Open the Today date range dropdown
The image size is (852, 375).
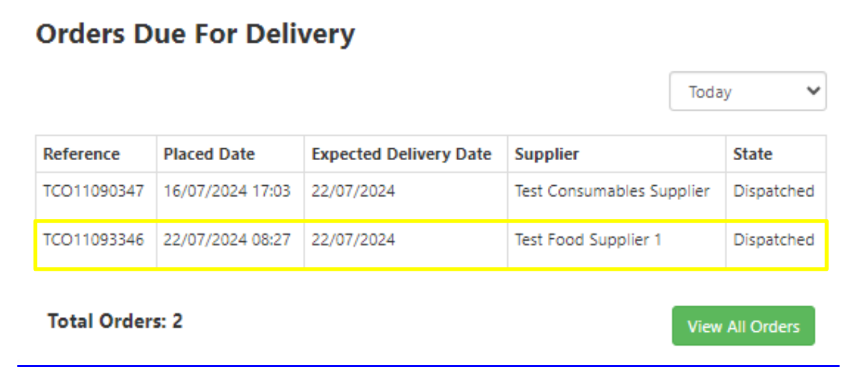[x=748, y=91]
